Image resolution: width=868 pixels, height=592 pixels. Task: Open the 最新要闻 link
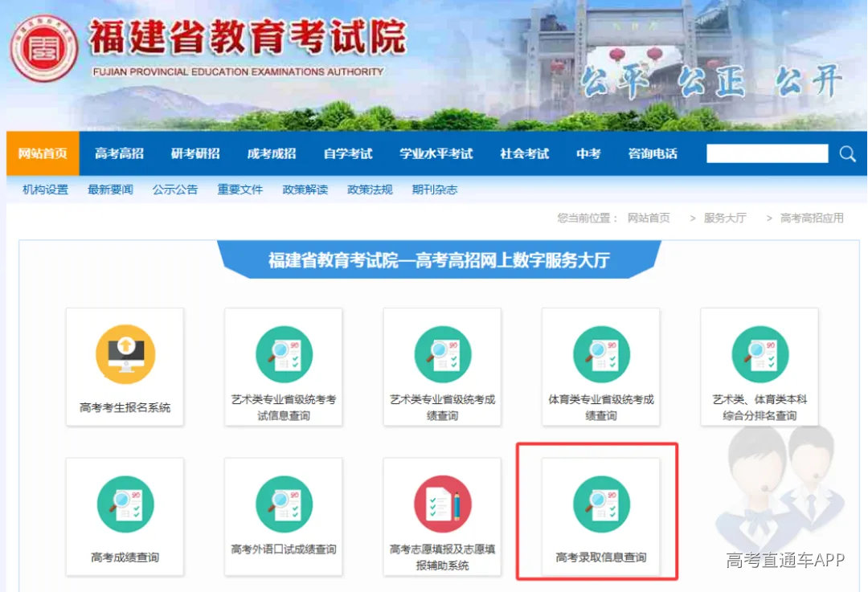click(110, 190)
